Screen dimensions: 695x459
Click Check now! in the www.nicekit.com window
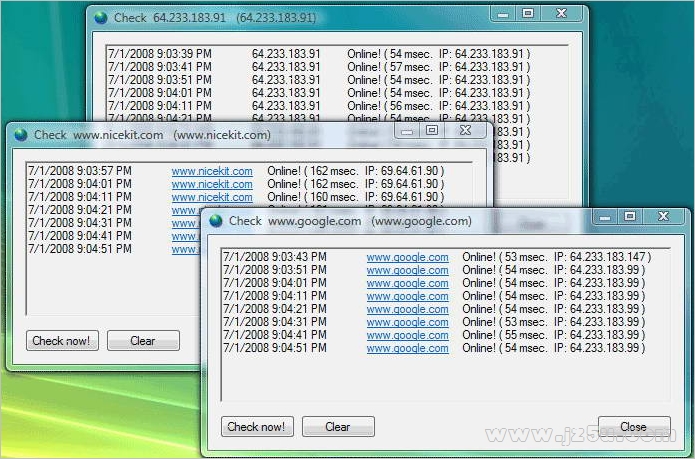pyautogui.click(x=62, y=341)
